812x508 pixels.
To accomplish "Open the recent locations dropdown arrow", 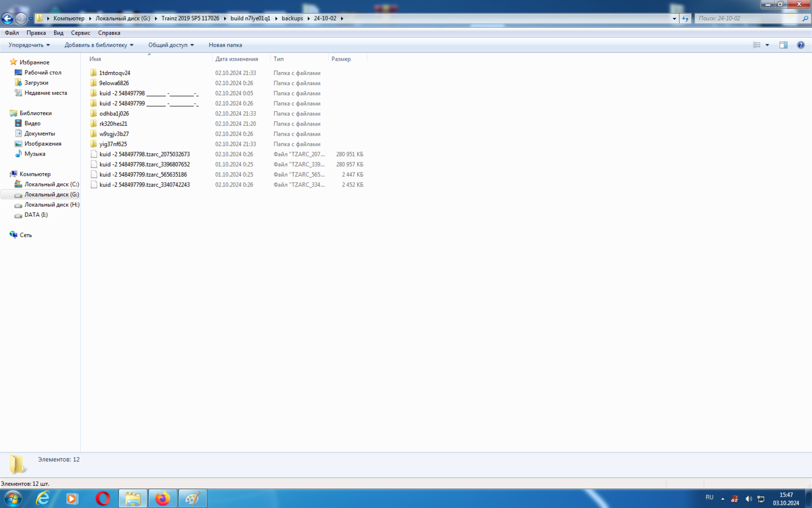I will [30, 18].
